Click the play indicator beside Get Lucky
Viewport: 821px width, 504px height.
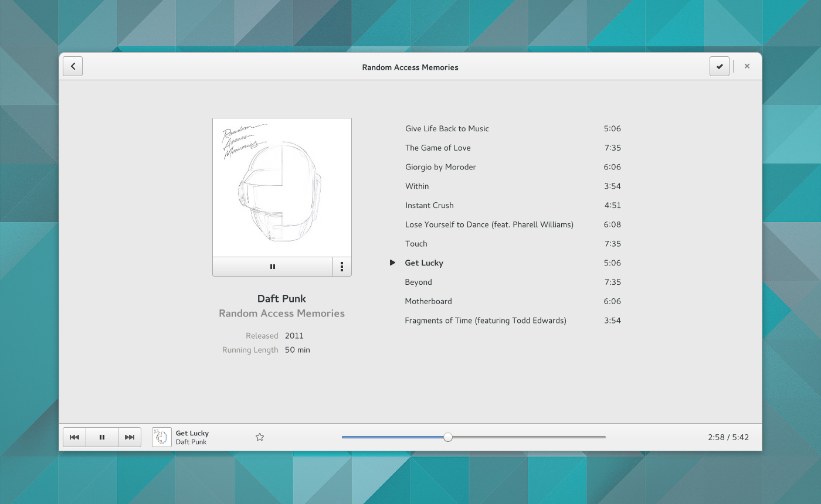[392, 263]
